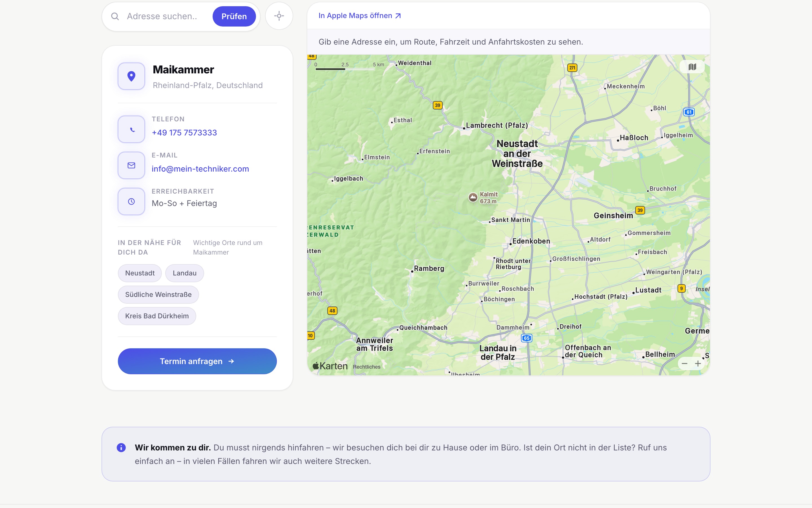The width and height of the screenshot is (812, 508).
Task: Click the info icon in notice banner
Action: 121,448
